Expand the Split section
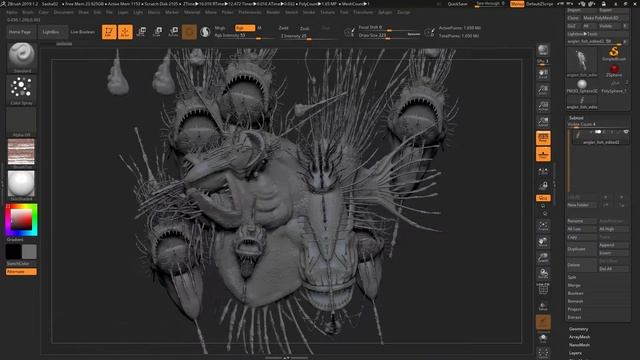The width and height of the screenshot is (640, 360). coord(572,277)
